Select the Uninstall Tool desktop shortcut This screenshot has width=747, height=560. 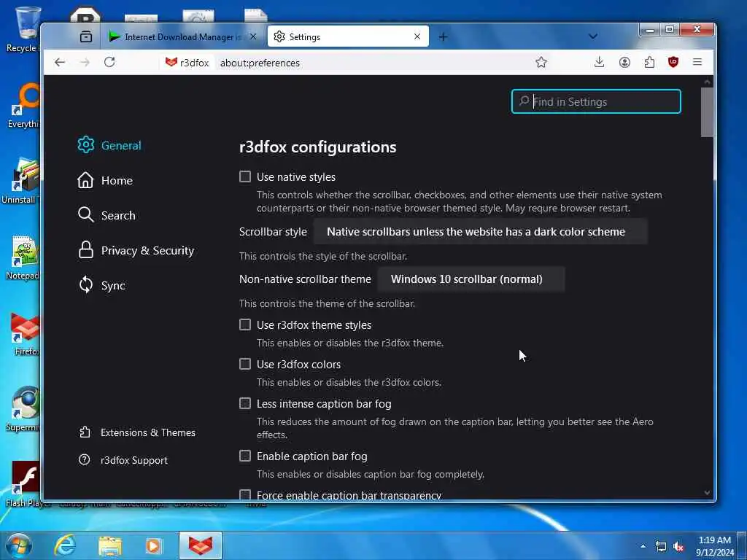coord(21,182)
